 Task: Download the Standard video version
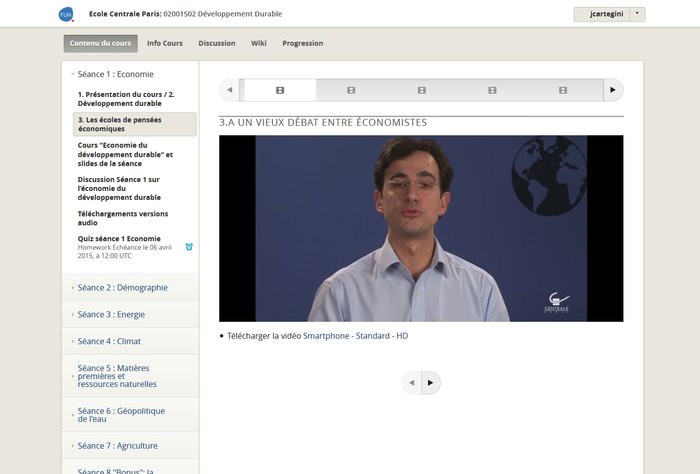click(372, 336)
